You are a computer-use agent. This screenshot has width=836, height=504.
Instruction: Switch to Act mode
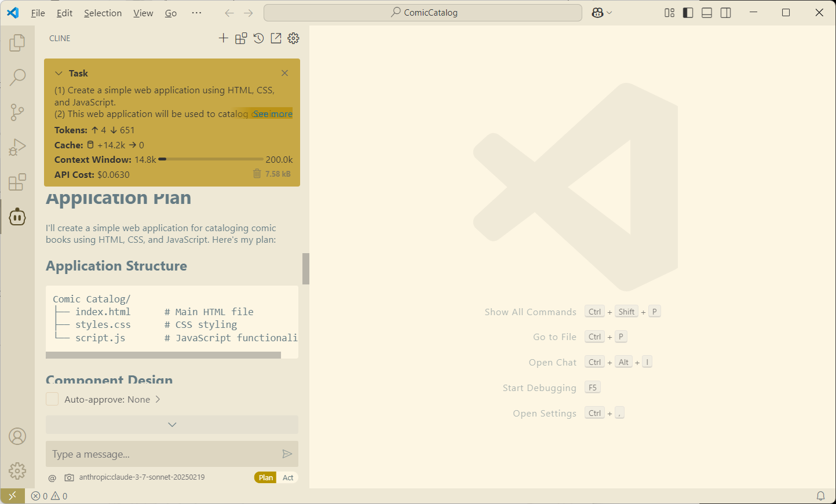pos(288,477)
